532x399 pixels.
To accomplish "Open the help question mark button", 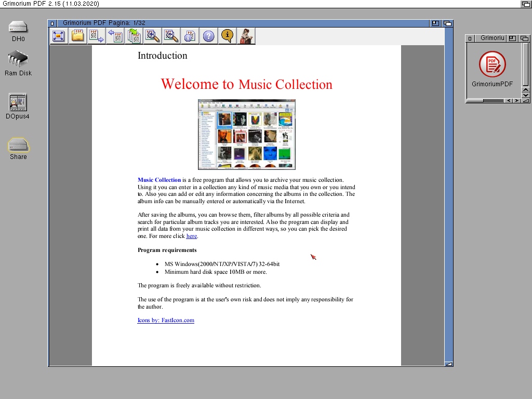I will [208, 36].
